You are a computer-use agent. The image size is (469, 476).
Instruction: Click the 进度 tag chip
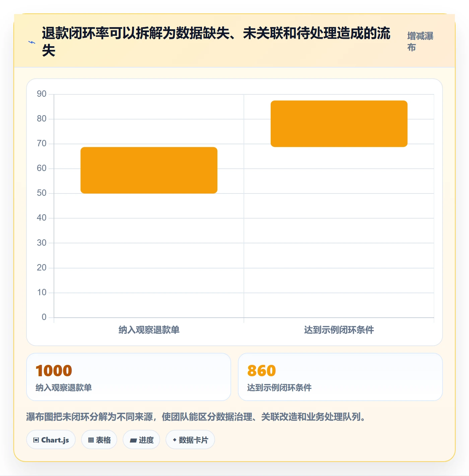141,440
